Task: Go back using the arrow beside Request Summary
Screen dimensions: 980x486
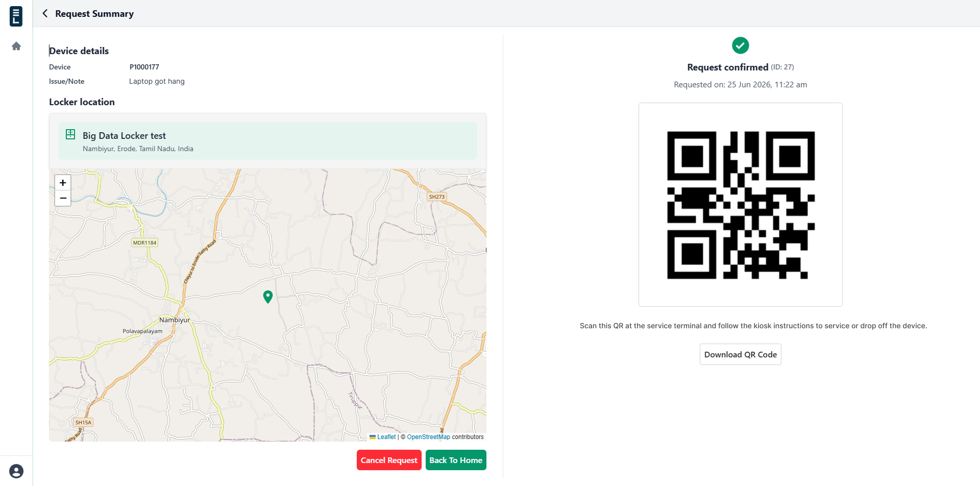Action: pyautogui.click(x=45, y=14)
